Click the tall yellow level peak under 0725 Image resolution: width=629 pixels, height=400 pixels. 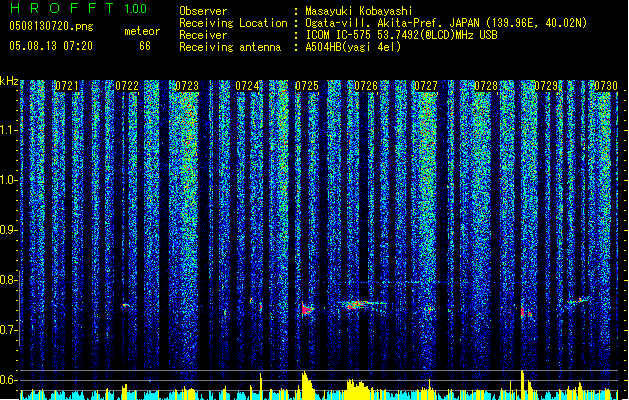(306, 385)
